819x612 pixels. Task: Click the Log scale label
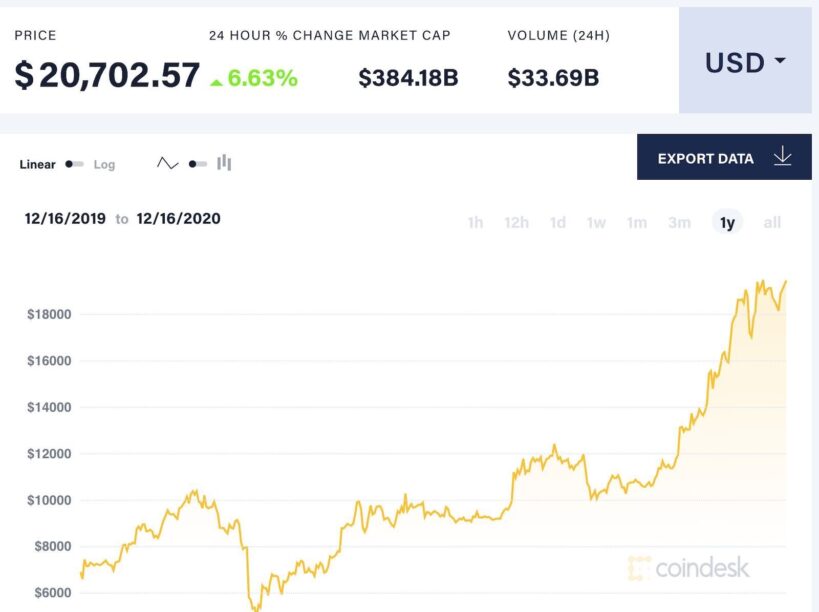tap(104, 164)
